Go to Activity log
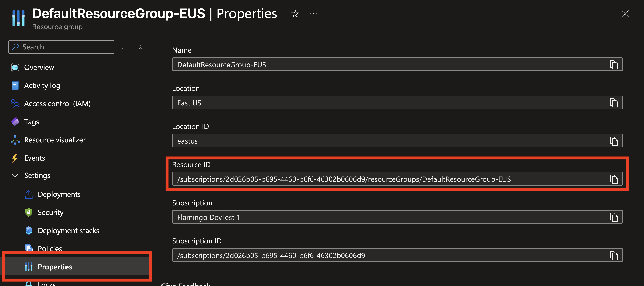644x286 pixels. 42,86
